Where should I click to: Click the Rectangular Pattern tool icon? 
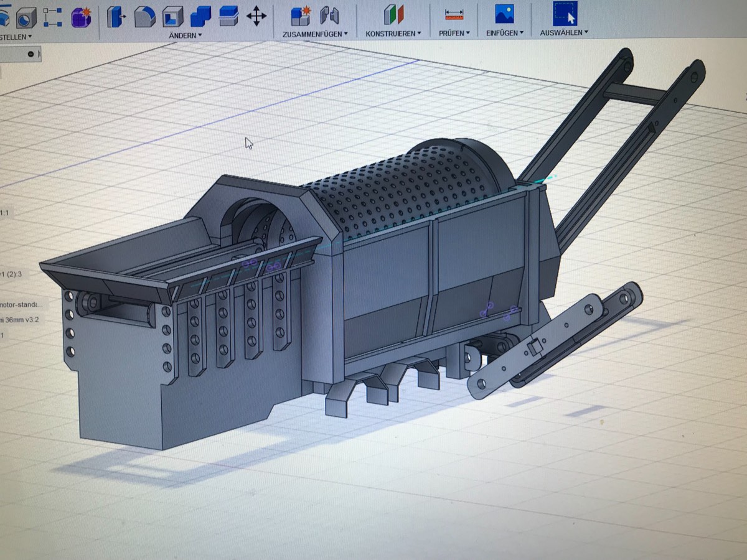pyautogui.click(x=52, y=16)
